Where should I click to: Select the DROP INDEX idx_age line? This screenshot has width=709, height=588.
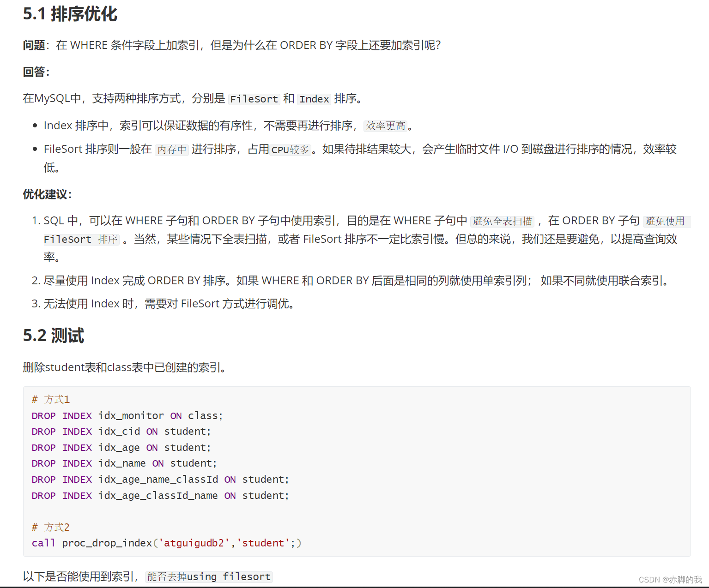tap(121, 447)
